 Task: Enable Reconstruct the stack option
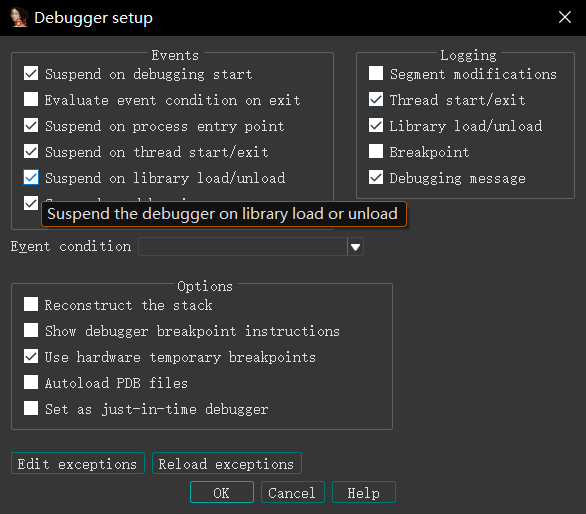(x=31, y=304)
